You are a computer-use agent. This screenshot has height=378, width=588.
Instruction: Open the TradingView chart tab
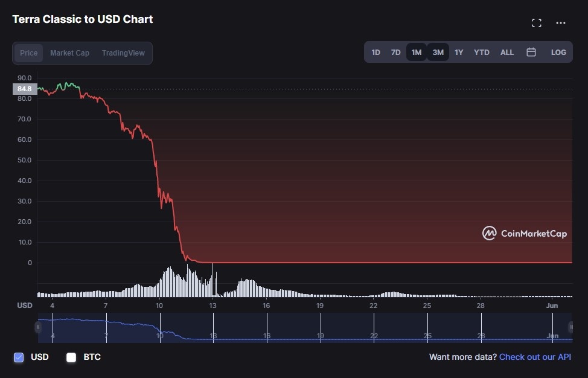pyautogui.click(x=123, y=53)
